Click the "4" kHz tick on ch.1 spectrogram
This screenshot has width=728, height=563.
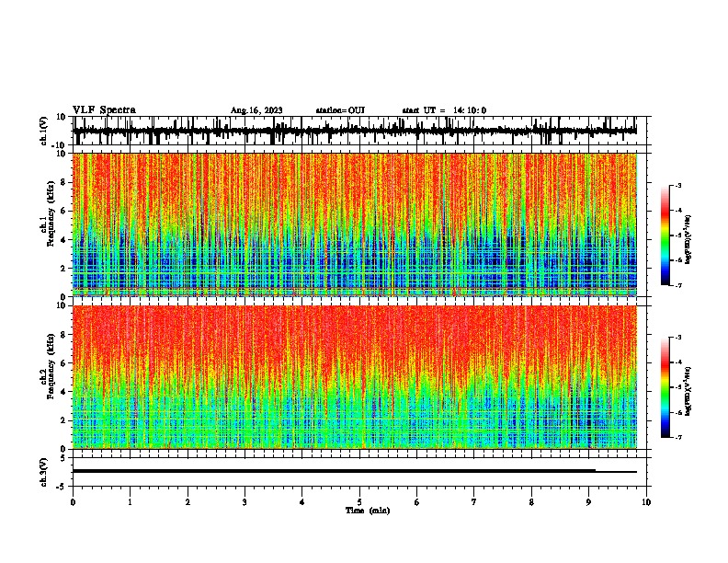[x=64, y=240]
